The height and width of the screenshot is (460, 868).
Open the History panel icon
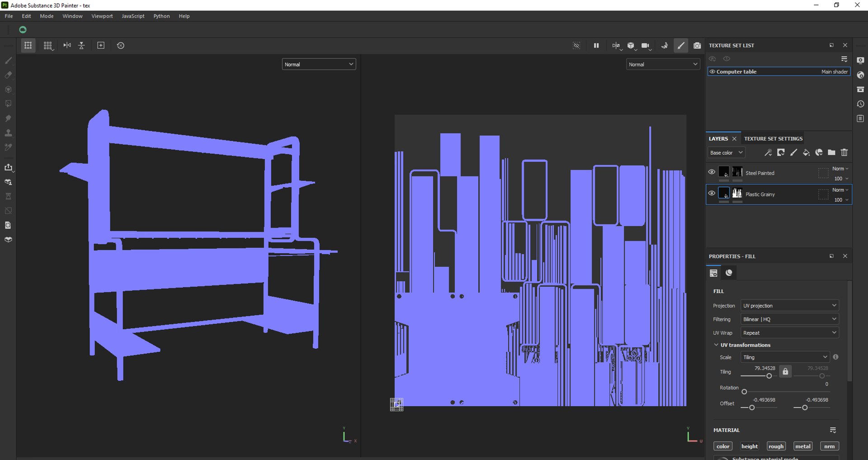pyautogui.click(x=860, y=104)
